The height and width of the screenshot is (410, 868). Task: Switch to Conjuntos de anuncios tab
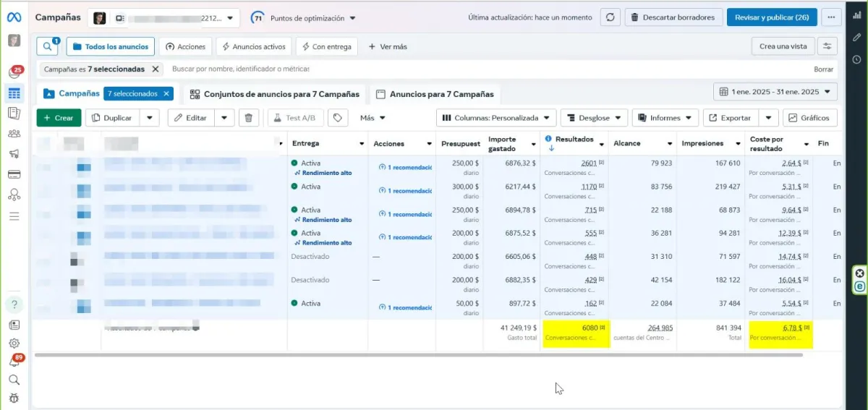point(275,94)
